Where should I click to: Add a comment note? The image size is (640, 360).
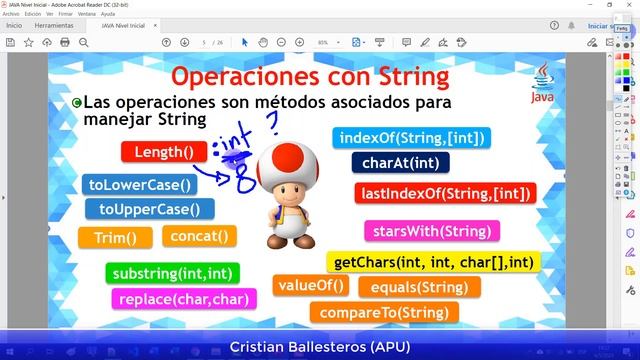(406, 42)
